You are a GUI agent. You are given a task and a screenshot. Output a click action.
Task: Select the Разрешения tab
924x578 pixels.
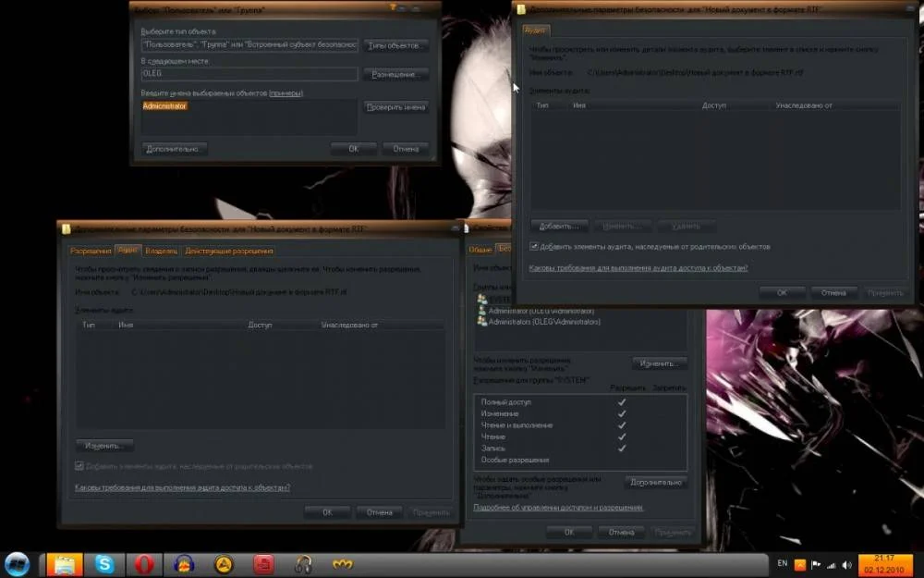[x=91, y=251]
